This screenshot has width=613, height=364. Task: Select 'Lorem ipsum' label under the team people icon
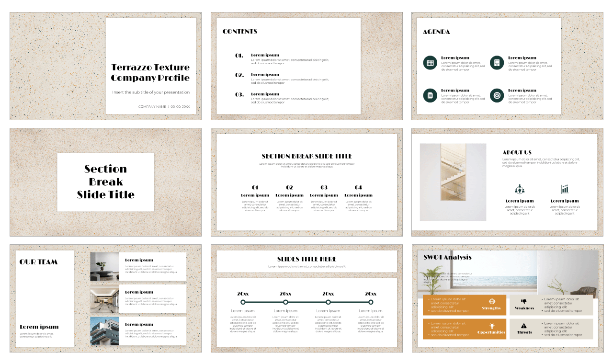point(519,201)
